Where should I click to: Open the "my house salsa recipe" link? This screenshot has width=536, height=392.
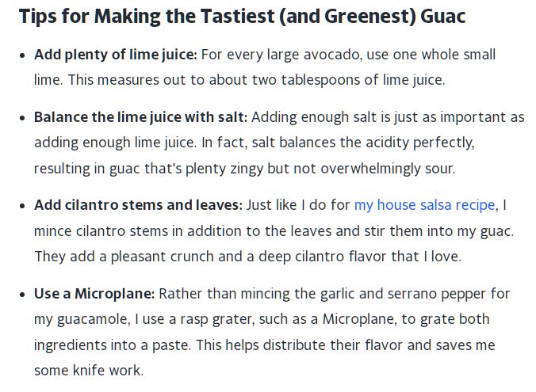coord(425,205)
